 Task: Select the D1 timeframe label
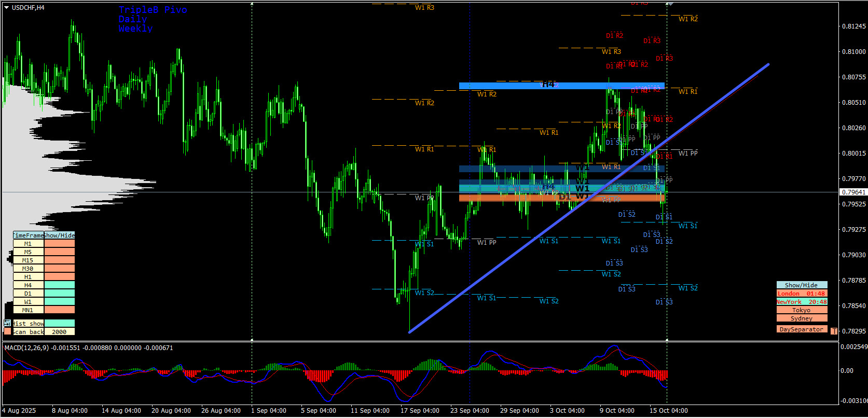point(28,293)
